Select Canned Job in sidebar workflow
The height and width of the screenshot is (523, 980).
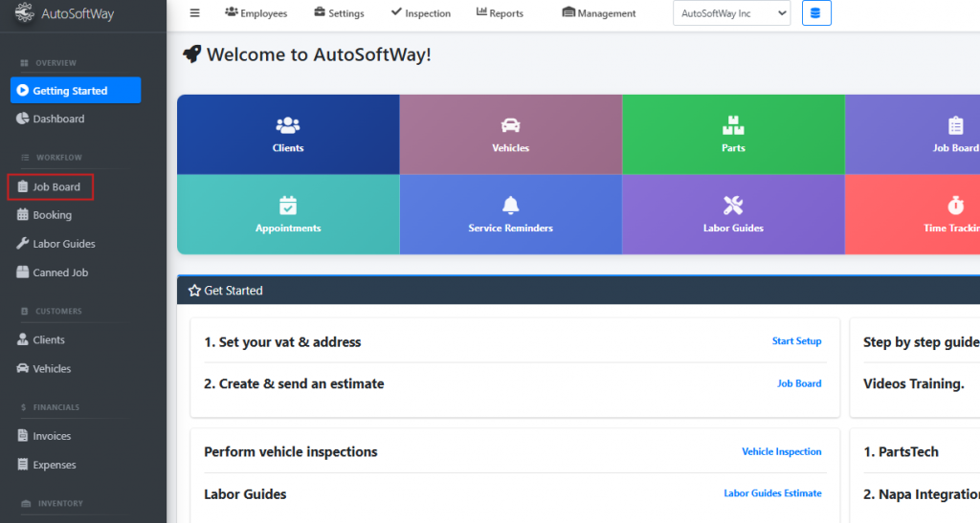click(x=59, y=272)
